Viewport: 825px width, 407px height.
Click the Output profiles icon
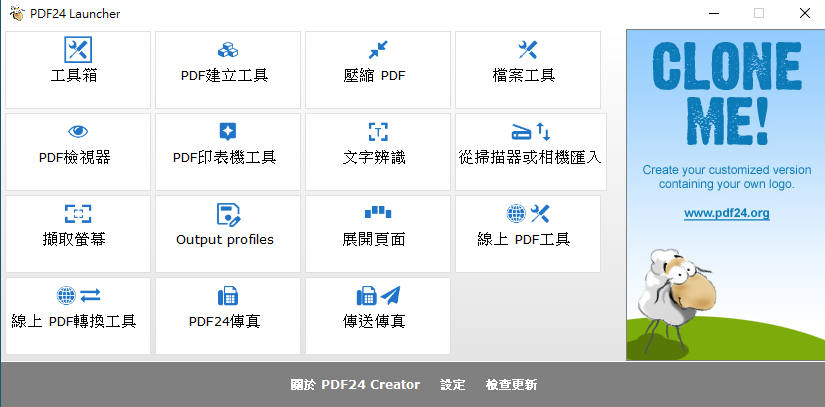coord(228,214)
